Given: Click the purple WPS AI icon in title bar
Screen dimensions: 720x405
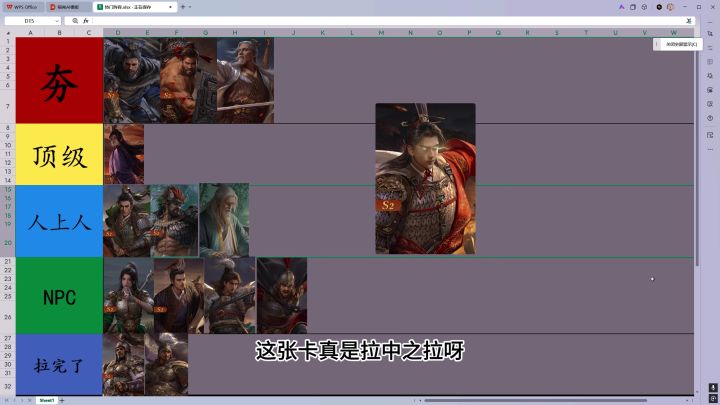Looking at the screenshot, I should tap(621, 7).
